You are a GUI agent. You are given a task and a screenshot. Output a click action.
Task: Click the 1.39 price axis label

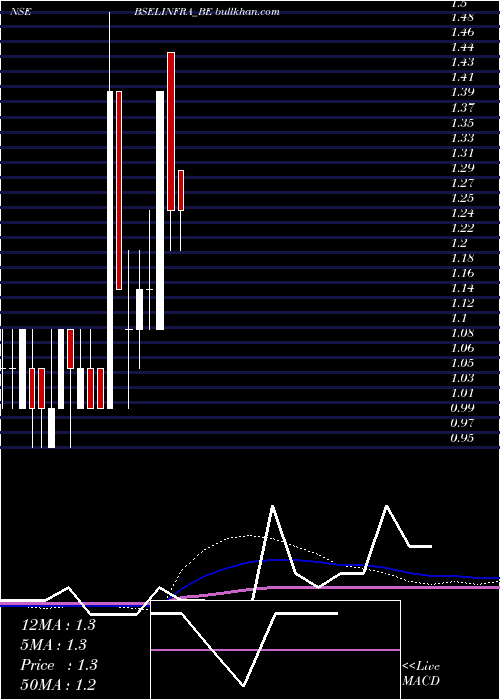tap(462, 93)
